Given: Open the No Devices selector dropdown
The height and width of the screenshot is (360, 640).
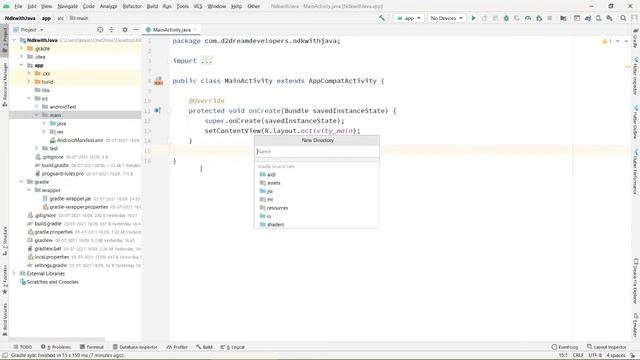Looking at the screenshot, I should tap(447, 18).
